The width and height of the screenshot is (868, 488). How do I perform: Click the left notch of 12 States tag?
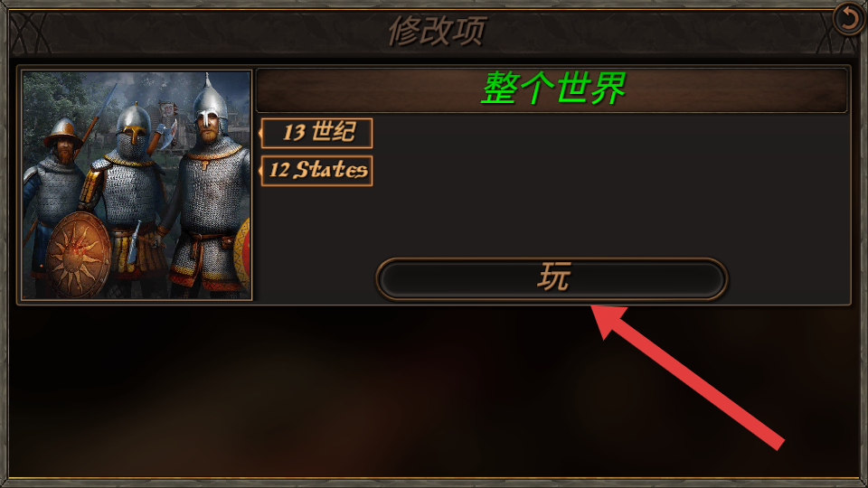pos(260,171)
